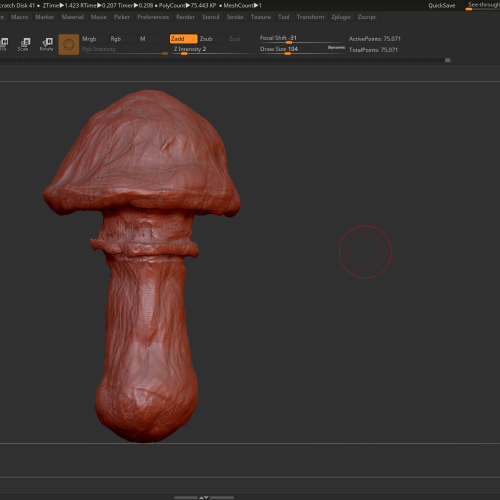The width and height of the screenshot is (500, 500).
Task: Open the Zscript menu
Action: 366,17
